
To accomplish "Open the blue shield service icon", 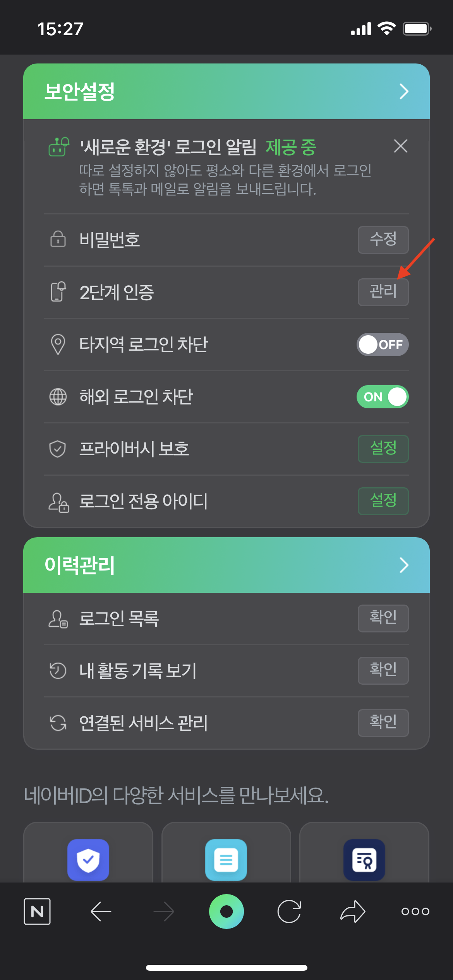I will pyautogui.click(x=88, y=860).
